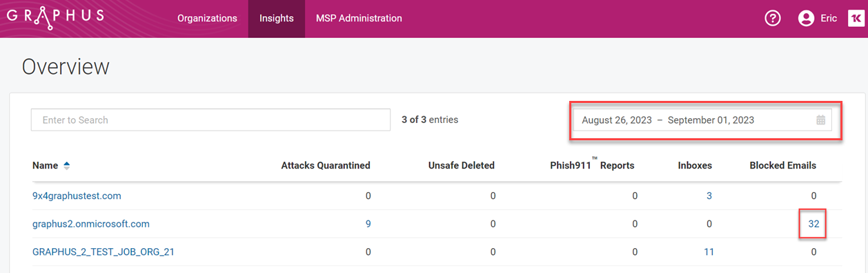868x273 pixels.
Task: Click the Graphus logo
Action: (x=55, y=18)
